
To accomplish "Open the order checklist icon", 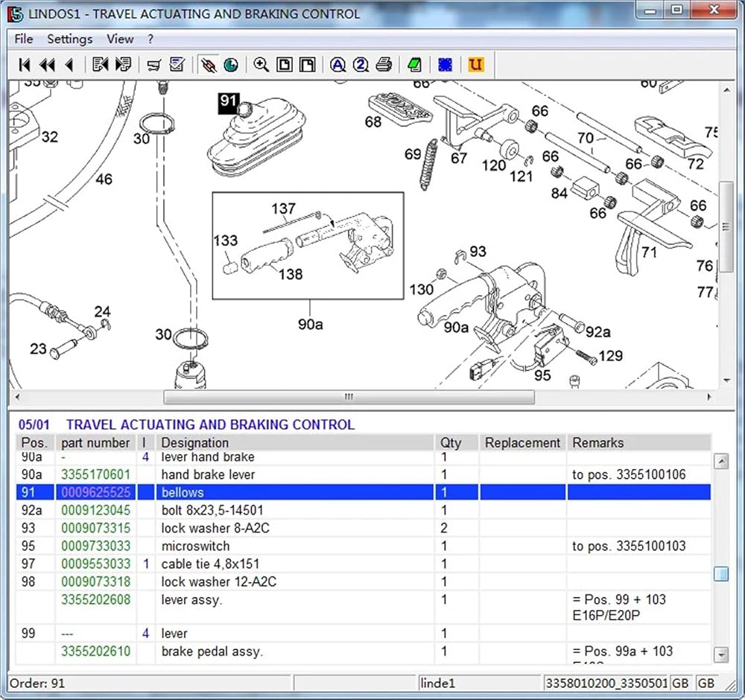I will [x=177, y=65].
